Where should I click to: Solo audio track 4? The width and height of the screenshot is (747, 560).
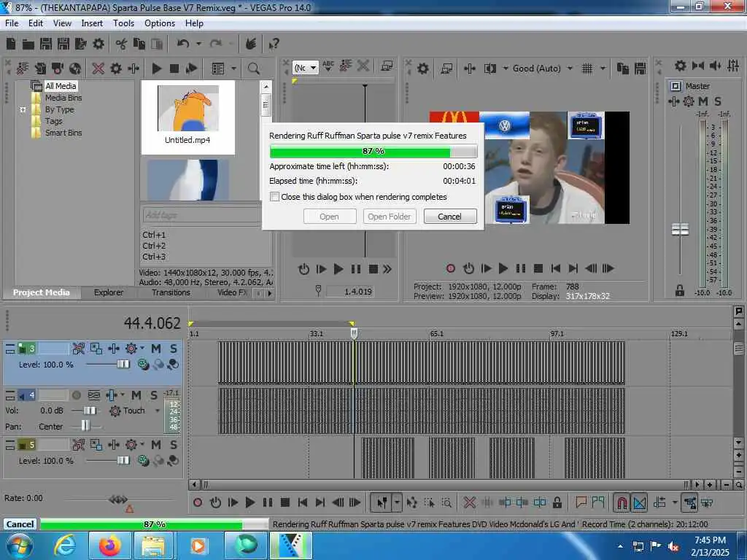[153, 395]
